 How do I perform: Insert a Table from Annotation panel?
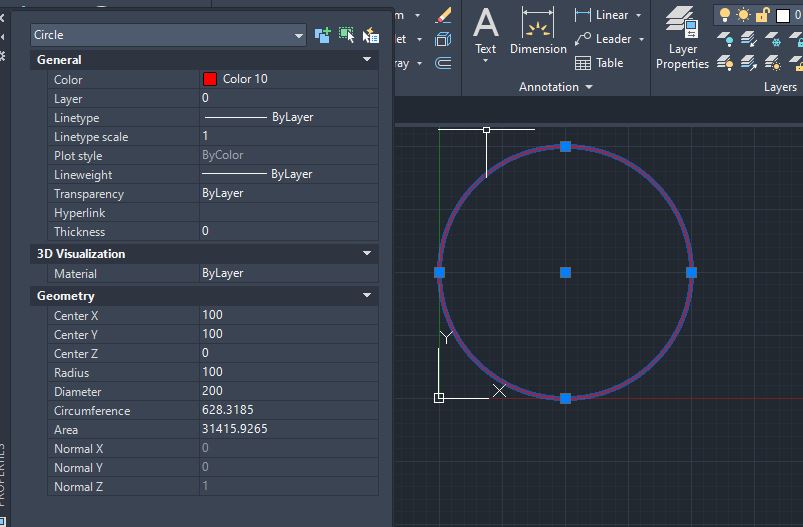click(x=599, y=63)
